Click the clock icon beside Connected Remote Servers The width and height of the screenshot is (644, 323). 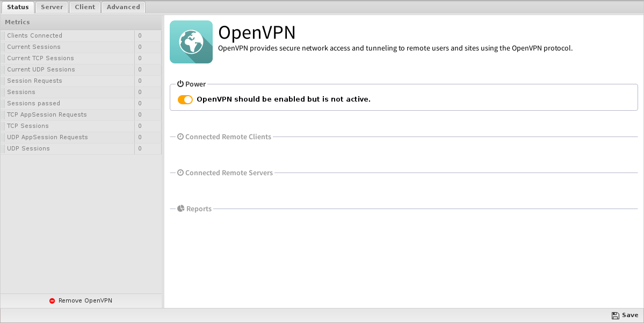180,173
